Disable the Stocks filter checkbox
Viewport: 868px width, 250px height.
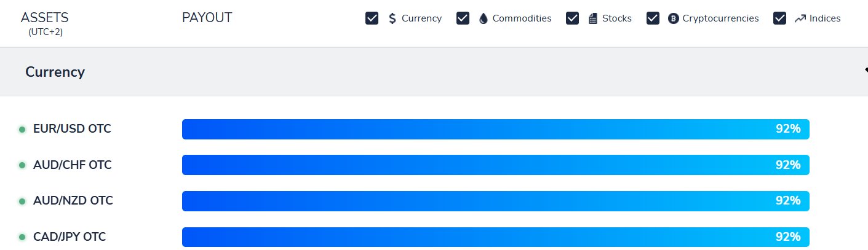[573, 18]
